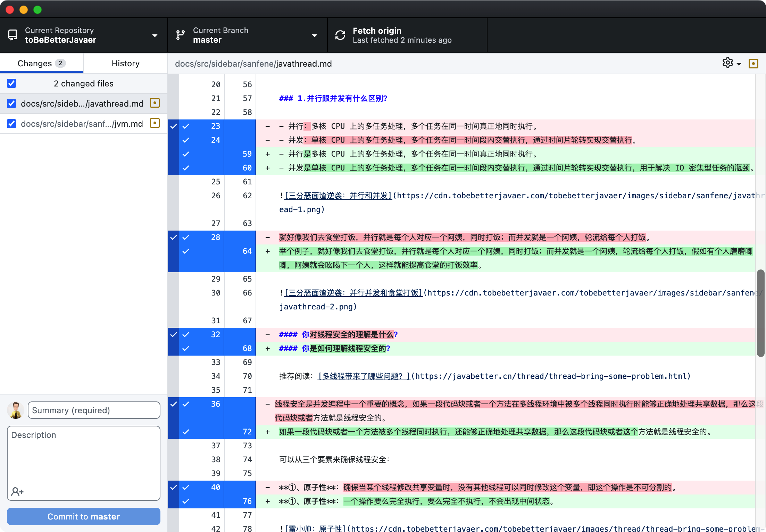Image resolution: width=766 pixels, height=532 pixels.
Task: Switch to the Changes tab
Action: [41, 63]
